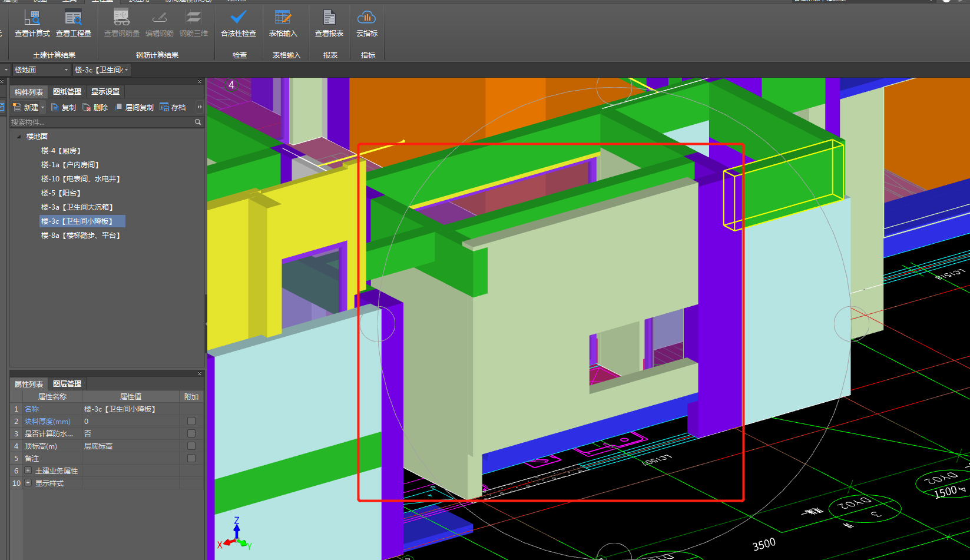This screenshot has width=970, height=560.
Task: Open 查看计算式 calculation formula viewer
Action: pyautogui.click(x=32, y=24)
